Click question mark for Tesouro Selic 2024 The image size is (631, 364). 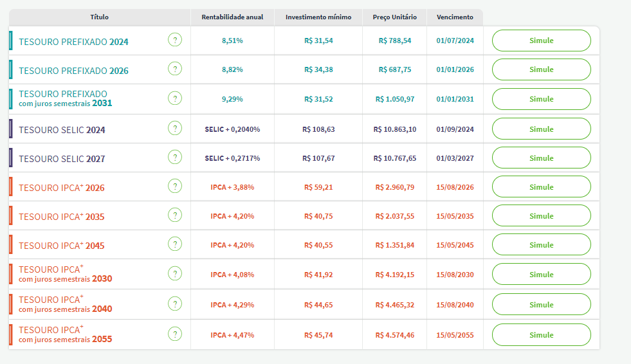(175, 129)
